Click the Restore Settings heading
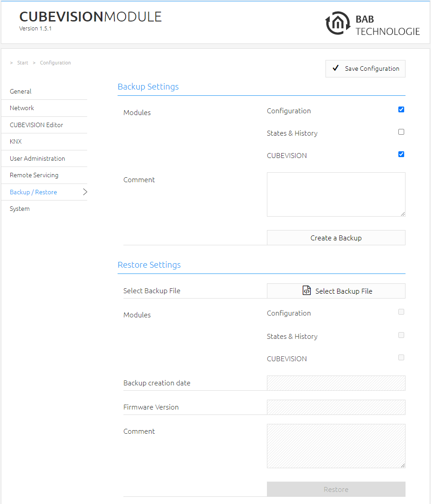Image resolution: width=431 pixels, height=504 pixels. tap(149, 265)
